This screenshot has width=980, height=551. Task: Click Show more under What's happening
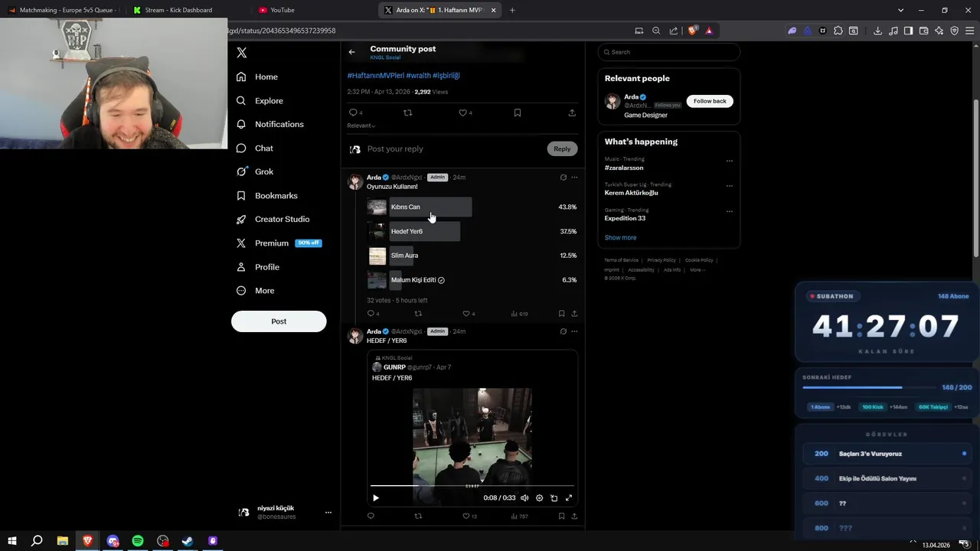coord(620,237)
